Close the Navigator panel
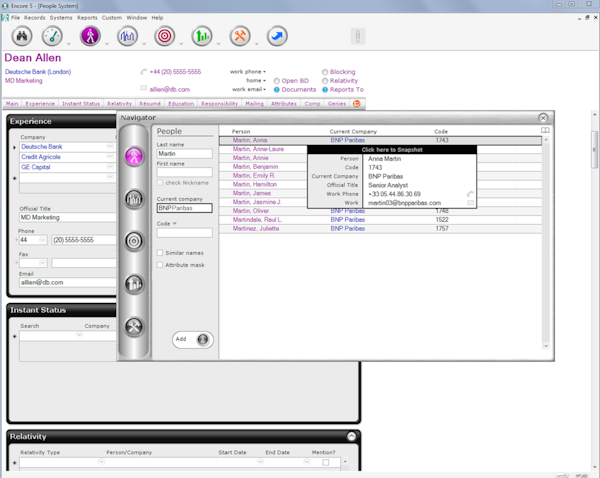 coord(543,118)
